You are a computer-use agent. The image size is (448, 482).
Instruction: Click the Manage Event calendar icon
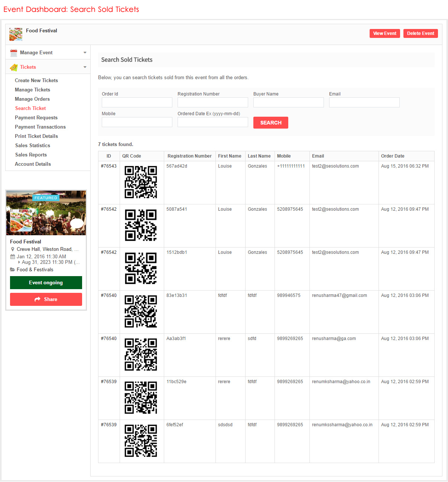[14, 53]
